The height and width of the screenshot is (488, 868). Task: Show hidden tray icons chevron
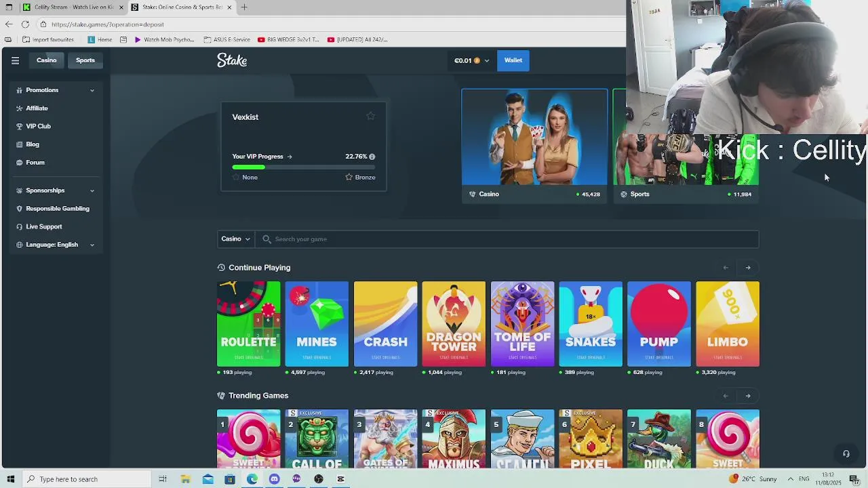point(790,479)
